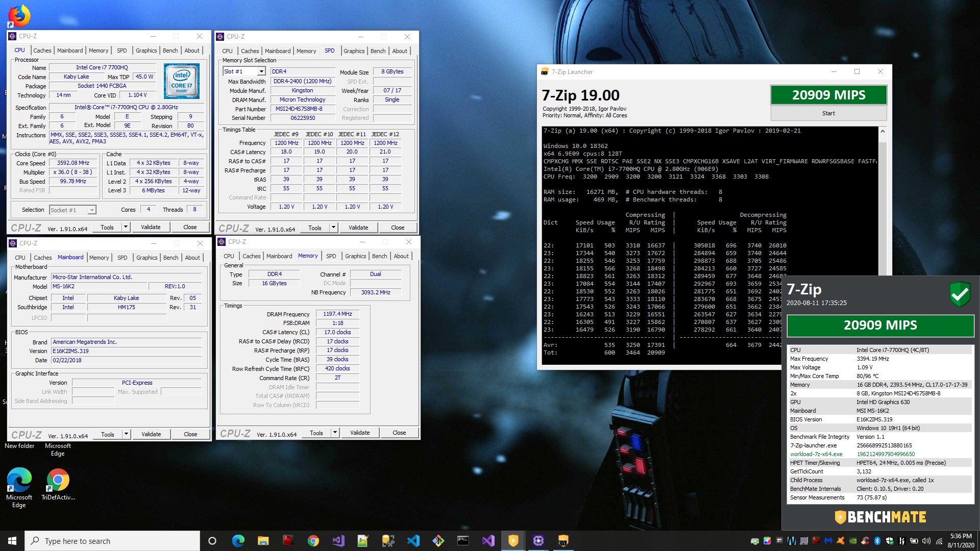Switch to CPU-Z chip taskbar icon
The width and height of the screenshot is (980, 551).
click(538, 541)
